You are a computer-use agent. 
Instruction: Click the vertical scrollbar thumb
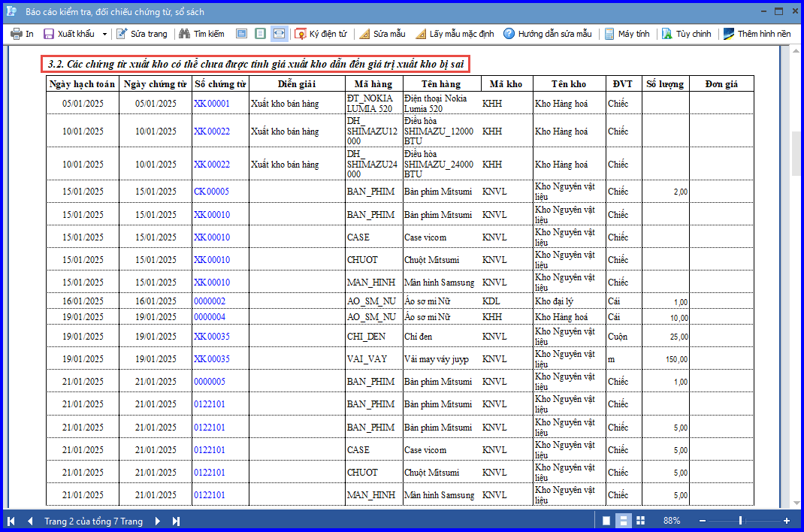[796, 154]
